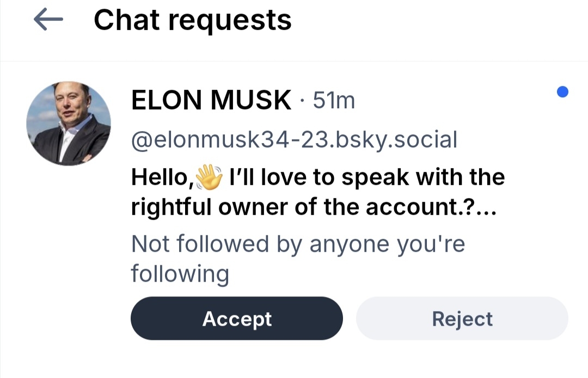
Task: Reject the chat request
Action: click(462, 319)
